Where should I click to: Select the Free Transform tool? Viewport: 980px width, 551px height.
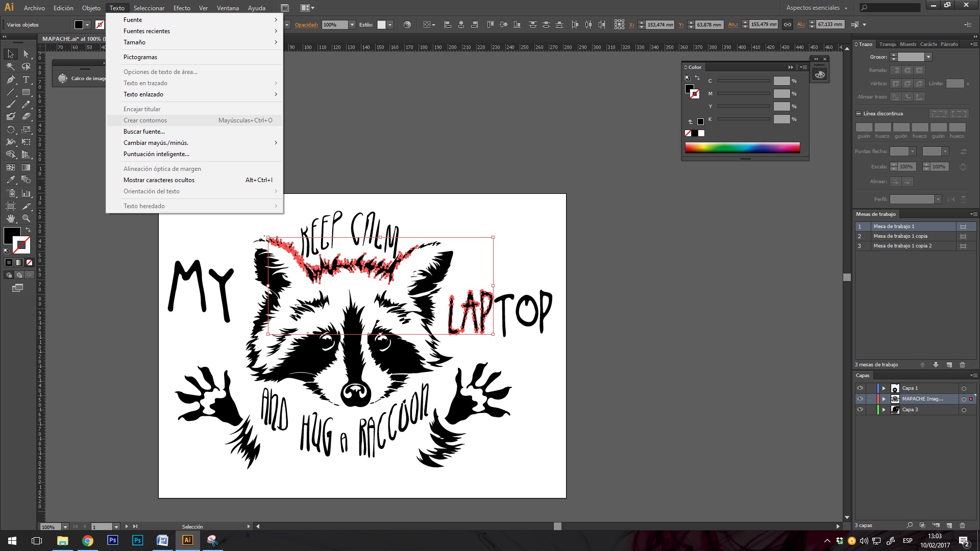(26, 142)
